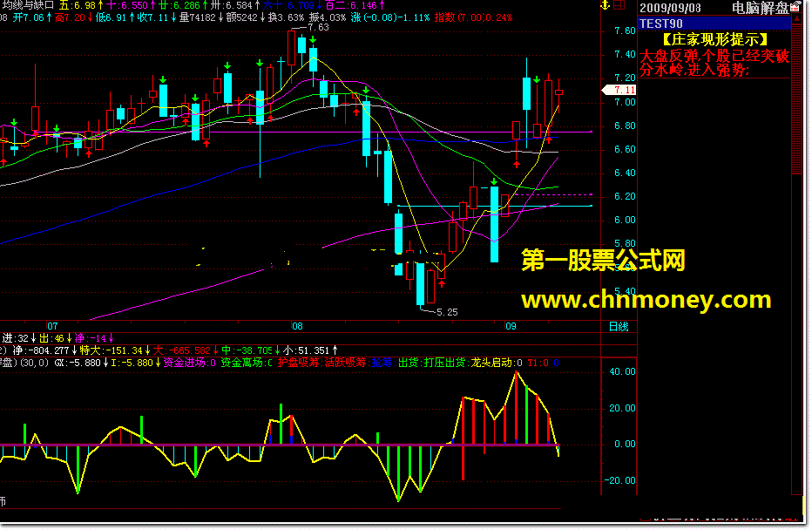812x530 pixels.
Task: Click the 7.63 high price label on chart
Action: (318, 27)
